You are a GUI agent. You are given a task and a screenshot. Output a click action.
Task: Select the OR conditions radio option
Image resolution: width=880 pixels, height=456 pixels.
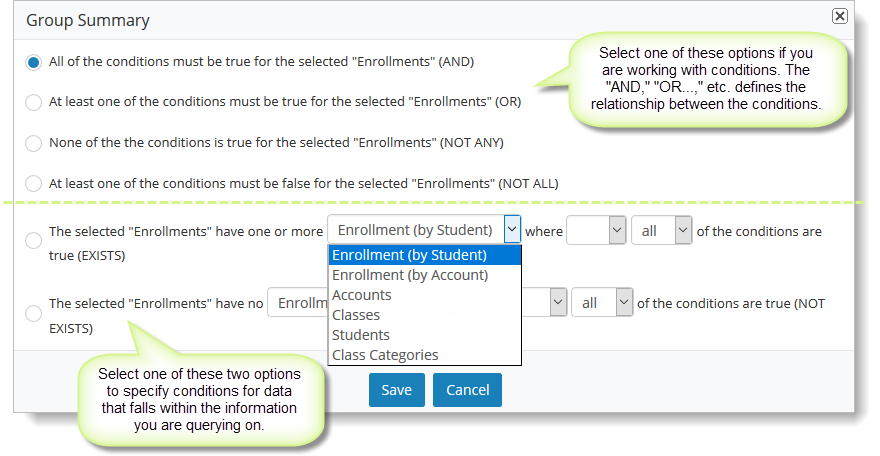coord(34,103)
